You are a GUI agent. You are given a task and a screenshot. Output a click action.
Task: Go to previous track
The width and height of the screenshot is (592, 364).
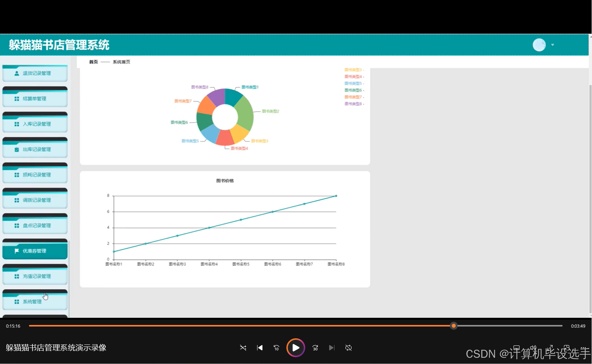tap(260, 348)
